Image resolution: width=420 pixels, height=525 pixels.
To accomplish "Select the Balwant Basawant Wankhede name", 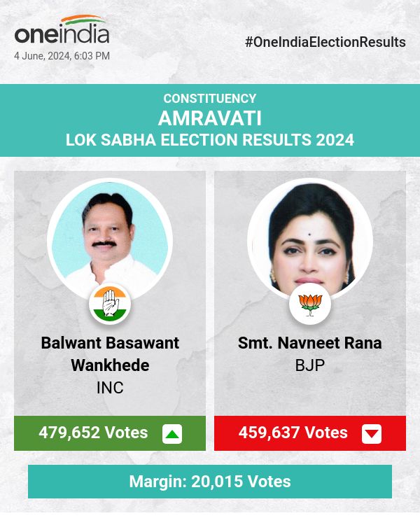I will [110, 354].
